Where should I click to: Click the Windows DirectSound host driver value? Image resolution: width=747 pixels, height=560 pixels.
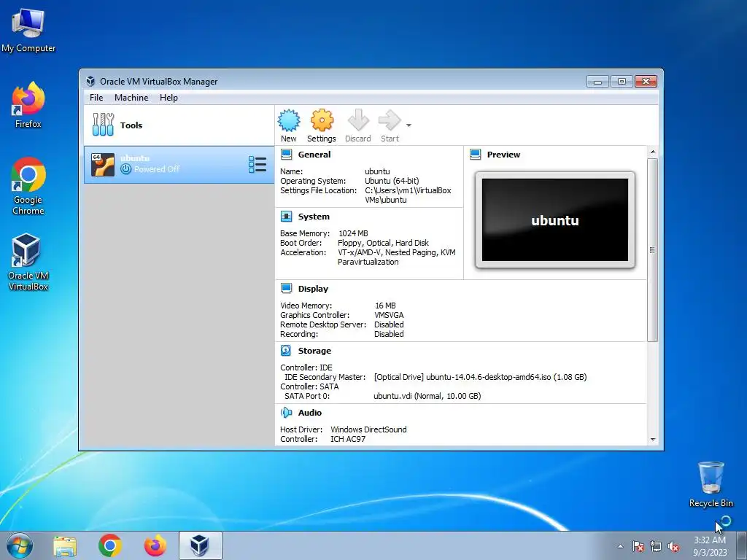368,429
